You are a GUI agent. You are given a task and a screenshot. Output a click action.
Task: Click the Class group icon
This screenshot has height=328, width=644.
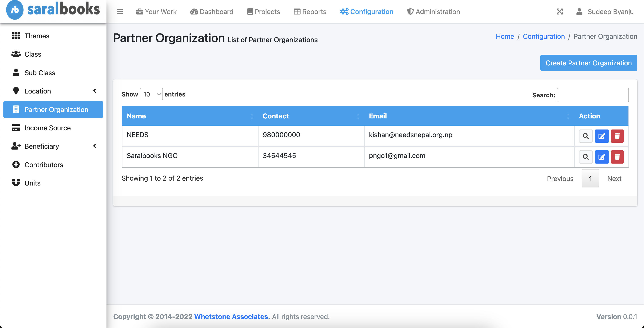pos(16,54)
